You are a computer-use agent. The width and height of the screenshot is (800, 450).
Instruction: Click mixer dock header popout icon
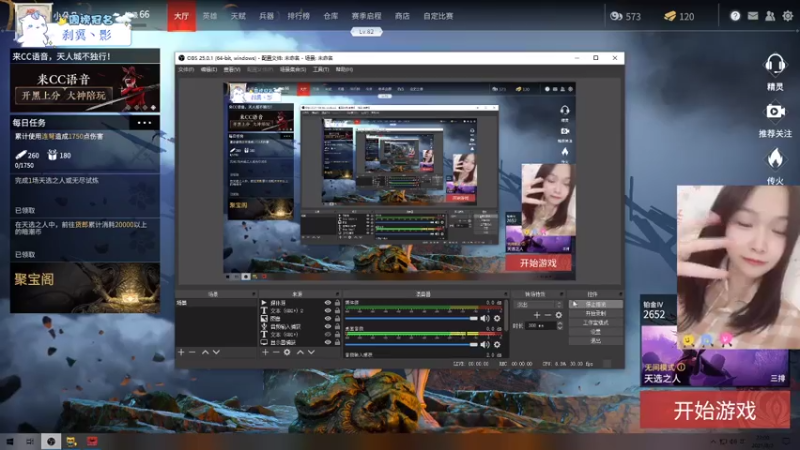click(x=506, y=294)
